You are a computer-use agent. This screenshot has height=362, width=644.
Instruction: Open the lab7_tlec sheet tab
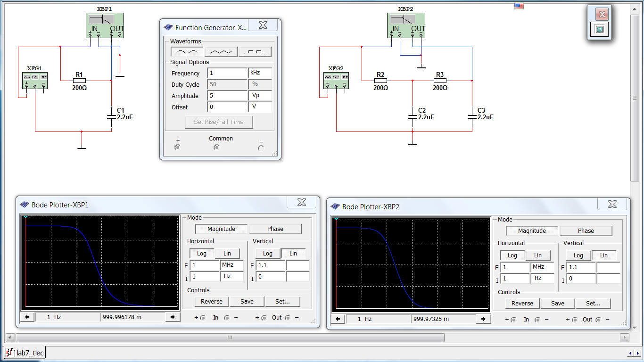[x=25, y=353]
